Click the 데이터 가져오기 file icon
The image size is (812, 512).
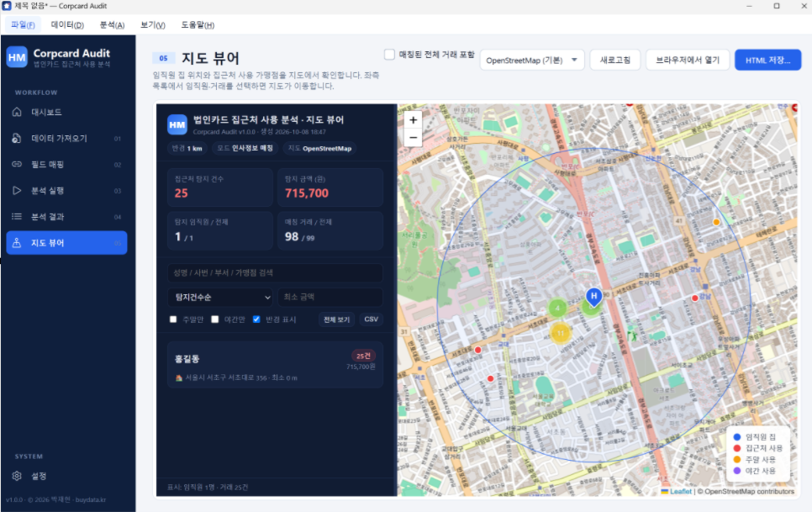(17, 138)
